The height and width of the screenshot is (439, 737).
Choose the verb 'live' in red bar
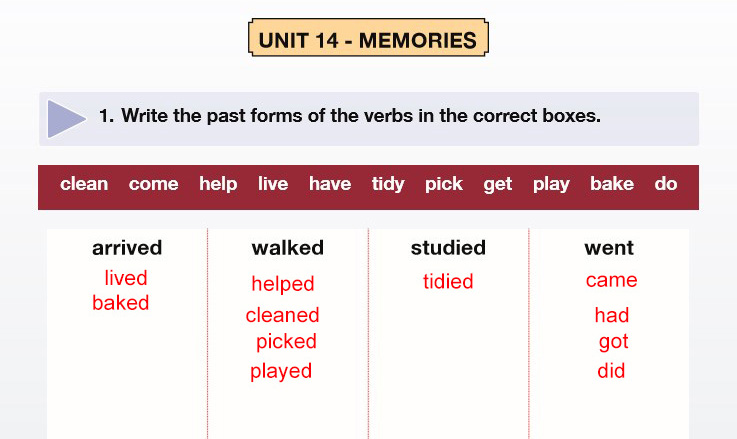272,184
